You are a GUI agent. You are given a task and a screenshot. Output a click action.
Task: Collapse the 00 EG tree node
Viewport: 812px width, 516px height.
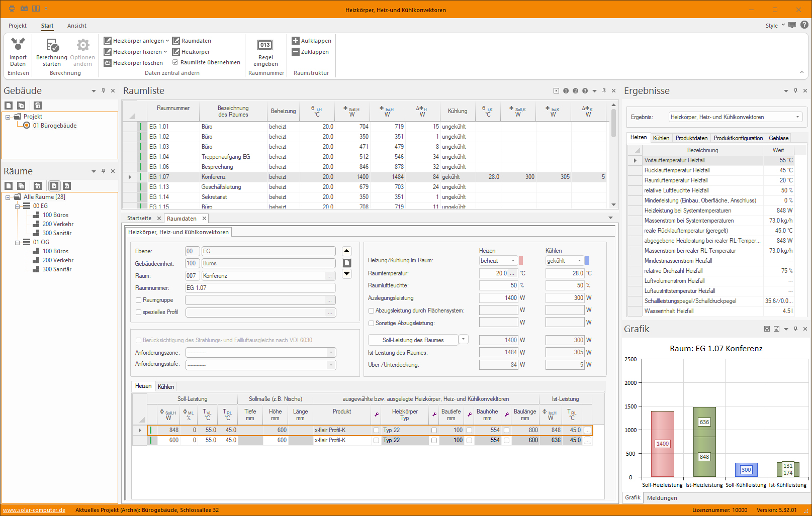pos(17,207)
